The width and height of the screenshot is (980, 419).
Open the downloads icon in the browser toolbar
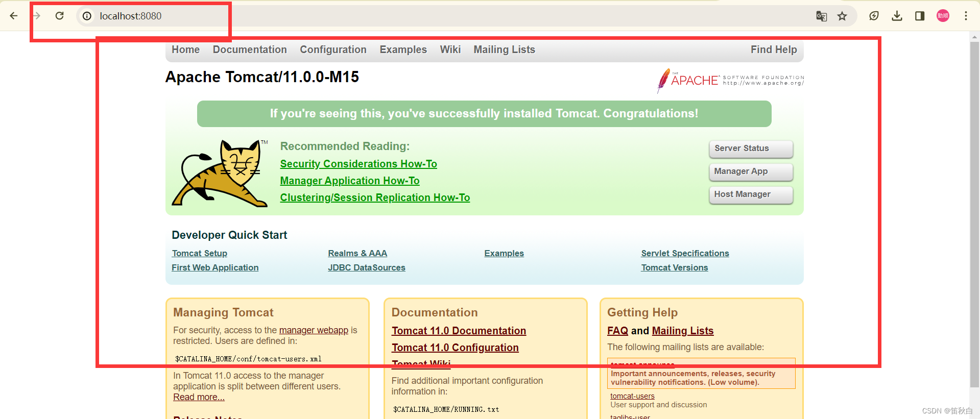tap(897, 16)
